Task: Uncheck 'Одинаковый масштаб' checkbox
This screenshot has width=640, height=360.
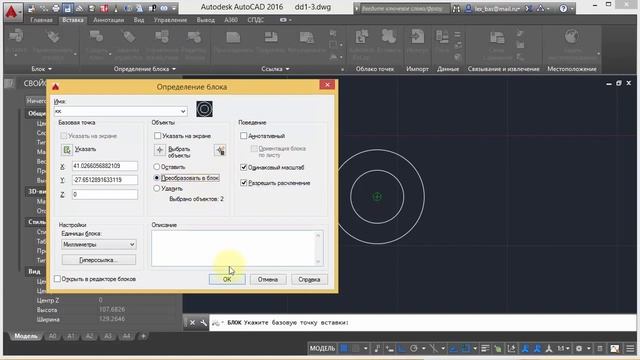Action: [244, 167]
